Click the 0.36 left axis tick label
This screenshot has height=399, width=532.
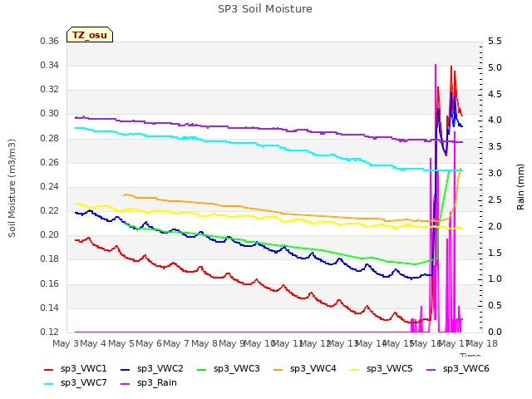pyautogui.click(x=50, y=42)
